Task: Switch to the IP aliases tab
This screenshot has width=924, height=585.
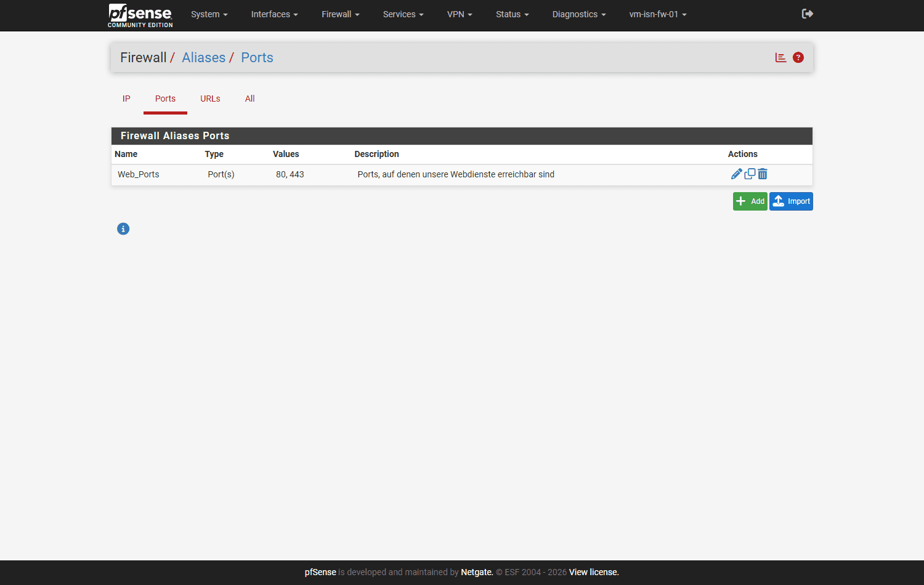Action: (126, 99)
